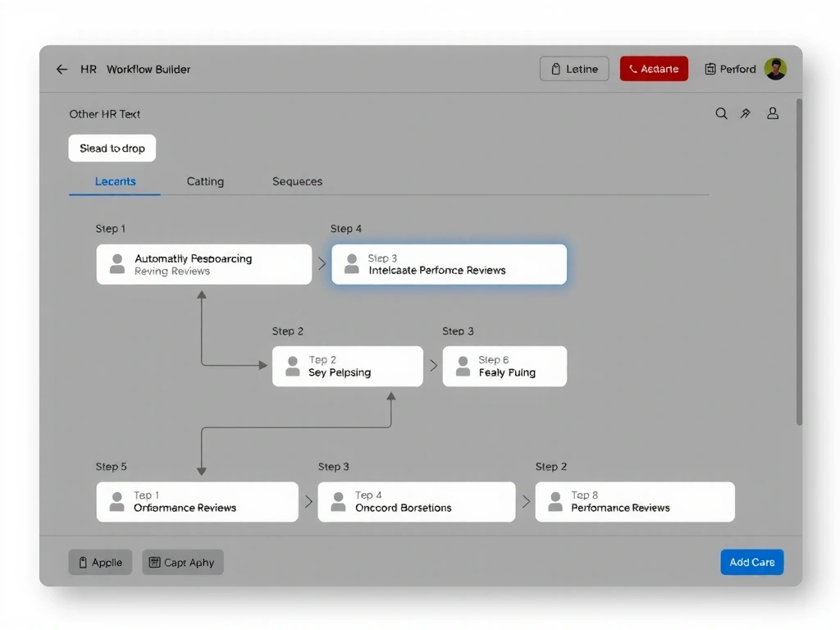This screenshot has width=840, height=630.
Task: Click the phone icon inside the red Aedarte button
Action: pyautogui.click(x=633, y=69)
